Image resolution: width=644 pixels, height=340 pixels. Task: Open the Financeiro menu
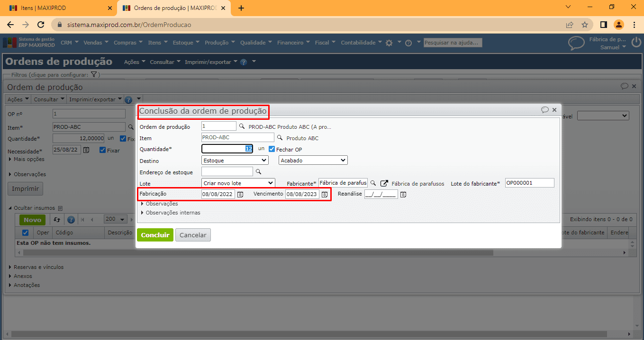(293, 43)
